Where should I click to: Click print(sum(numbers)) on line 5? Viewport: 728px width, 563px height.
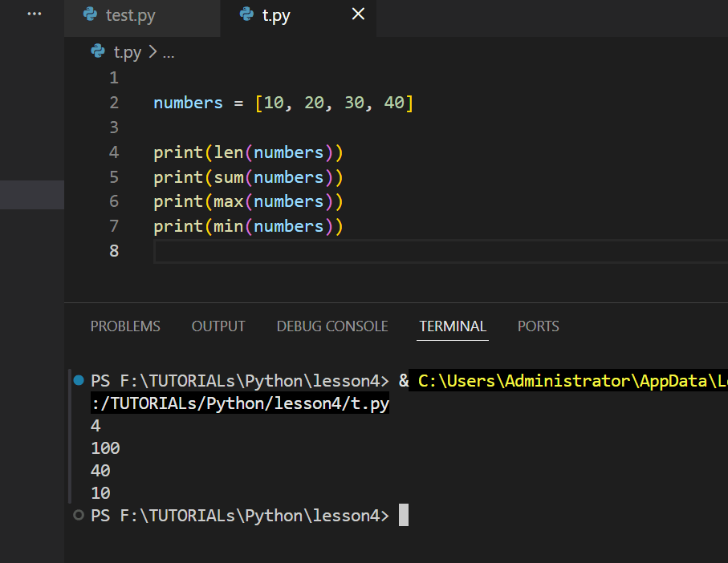pos(248,177)
